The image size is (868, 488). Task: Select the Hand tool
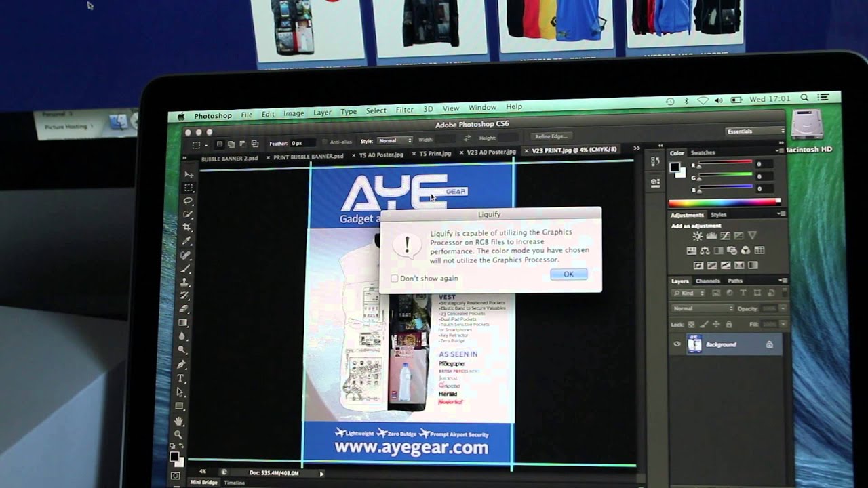tap(178, 420)
